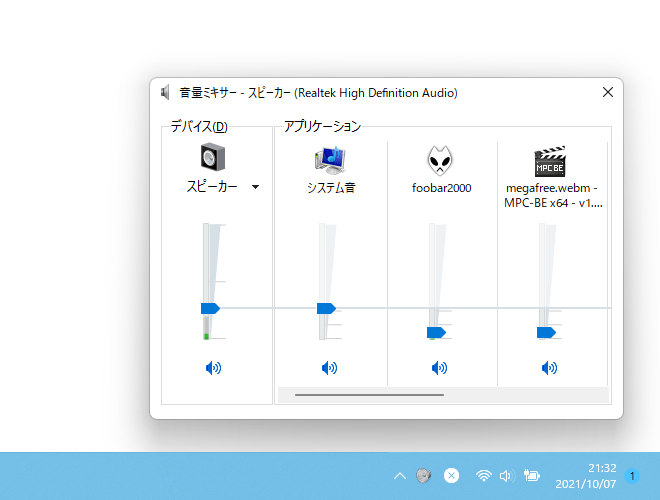Click the round gray disc tray icon in the taskbar
The height and width of the screenshot is (500, 660).
click(423, 476)
